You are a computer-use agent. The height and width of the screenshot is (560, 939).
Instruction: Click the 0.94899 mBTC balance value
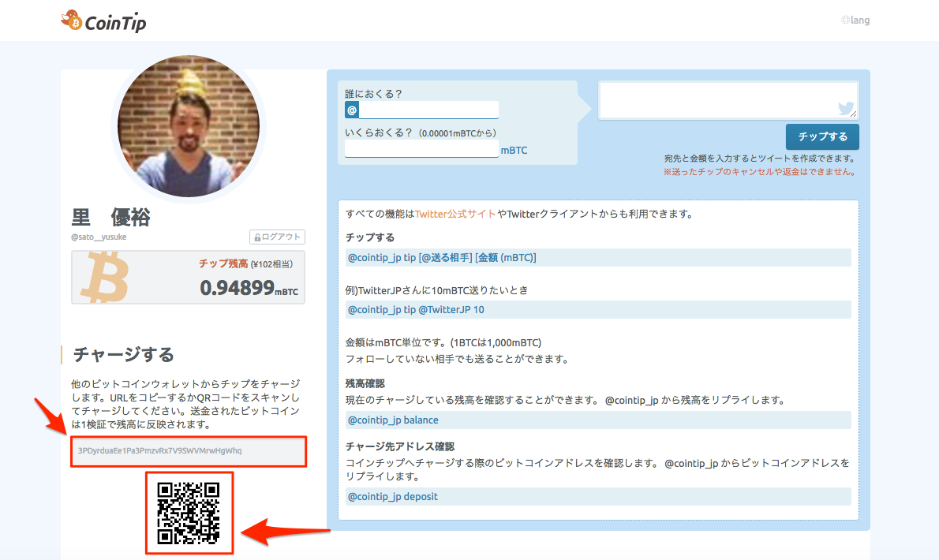(249, 289)
